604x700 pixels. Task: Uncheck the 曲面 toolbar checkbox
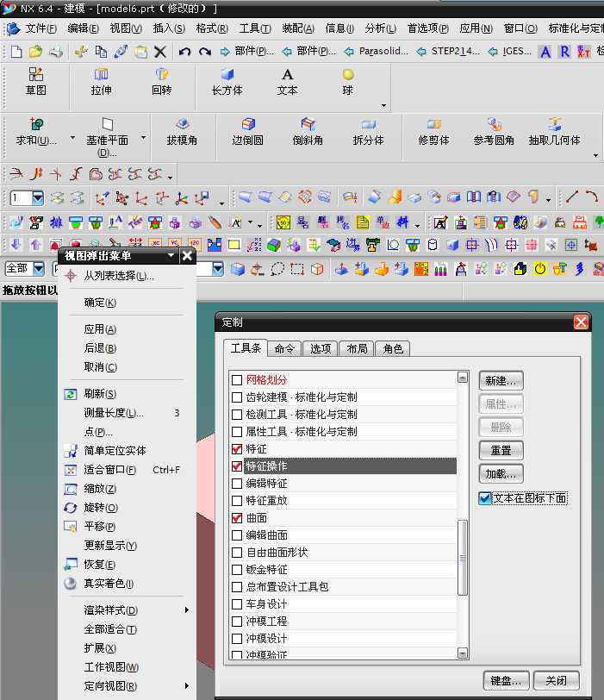point(237,518)
